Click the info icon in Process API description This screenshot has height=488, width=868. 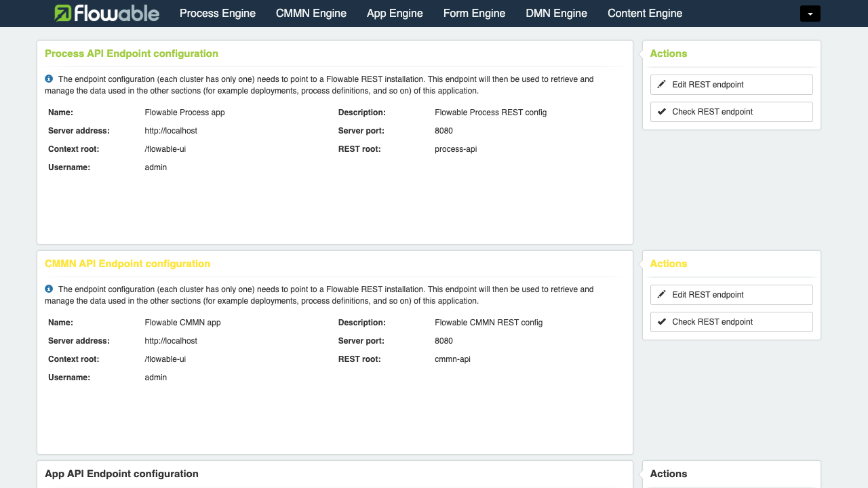[49, 79]
